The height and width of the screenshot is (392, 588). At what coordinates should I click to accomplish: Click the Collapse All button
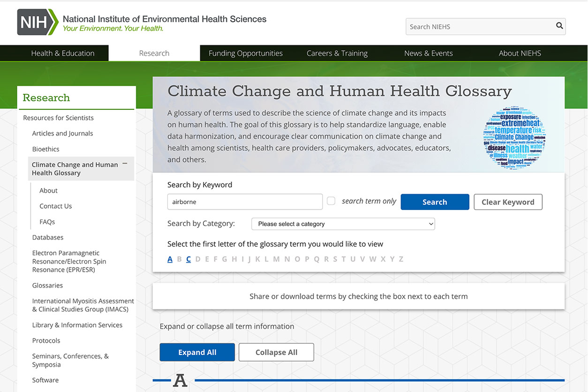click(276, 353)
